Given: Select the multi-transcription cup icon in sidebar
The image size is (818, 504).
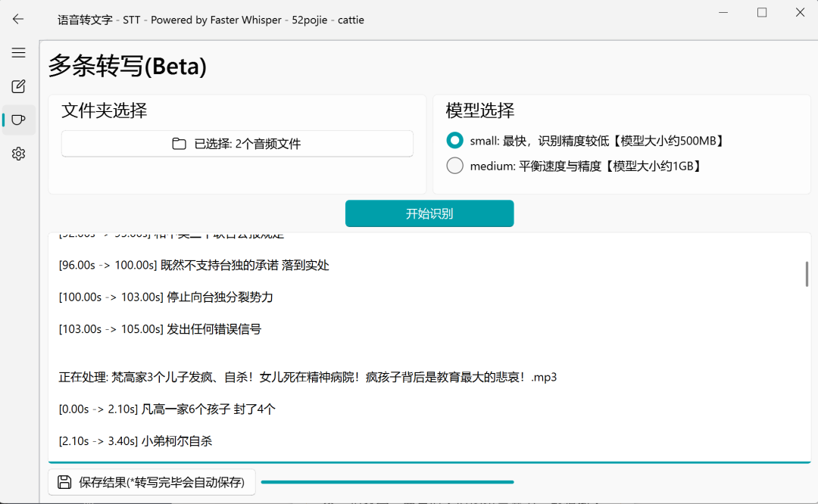Looking at the screenshot, I should pyautogui.click(x=19, y=120).
